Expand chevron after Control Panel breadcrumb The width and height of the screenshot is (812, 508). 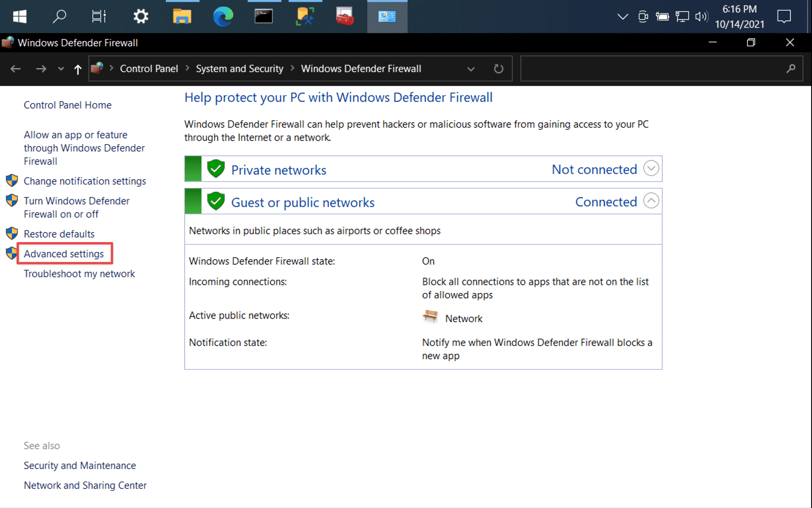(x=187, y=68)
